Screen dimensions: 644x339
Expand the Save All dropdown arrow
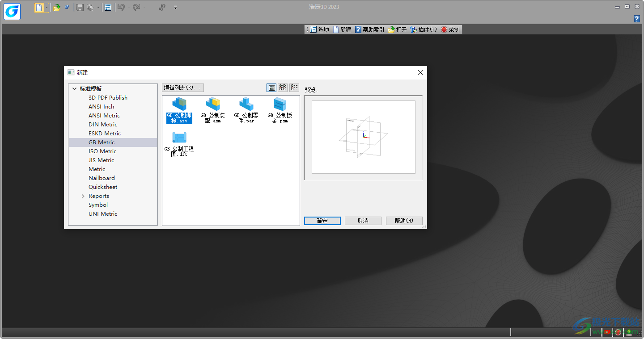tap(98, 8)
